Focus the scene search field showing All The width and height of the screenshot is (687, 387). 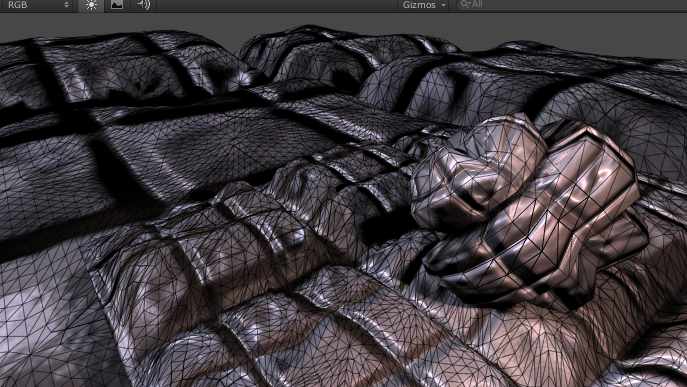coord(571,4)
